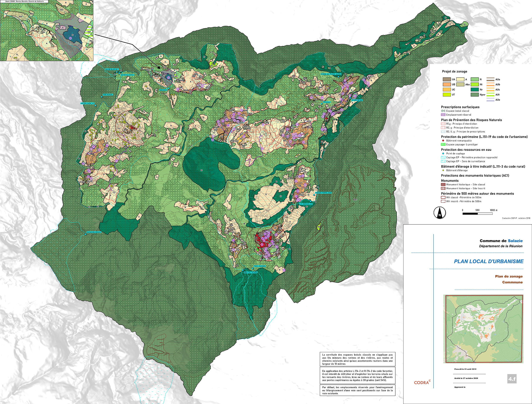Click the green Espace paysager à protéger symbol
532x404 pixels.
coord(443,145)
